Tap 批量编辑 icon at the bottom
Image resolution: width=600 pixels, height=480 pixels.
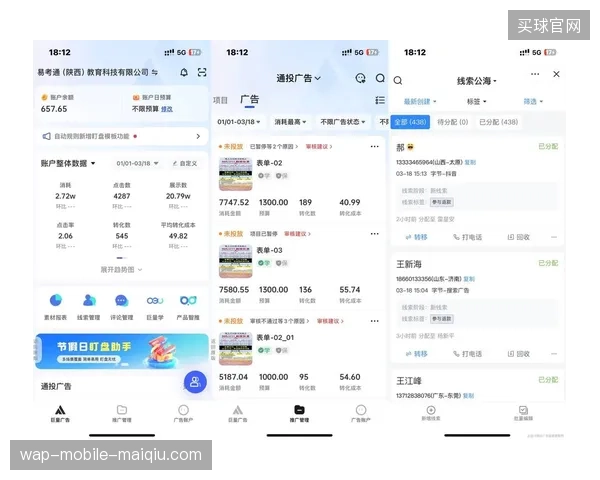pos(523,410)
